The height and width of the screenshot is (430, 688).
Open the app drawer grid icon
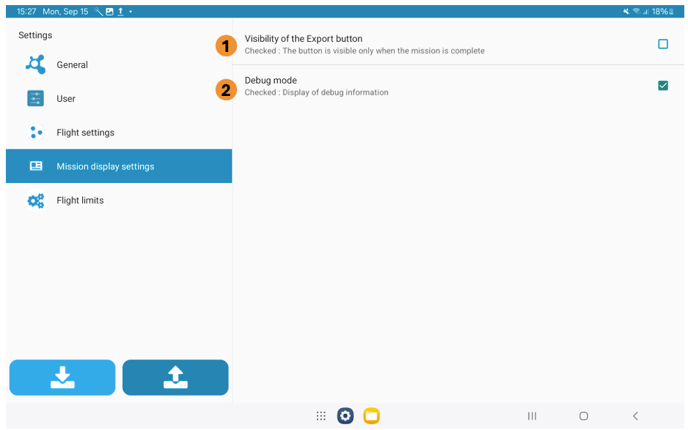coord(321,416)
